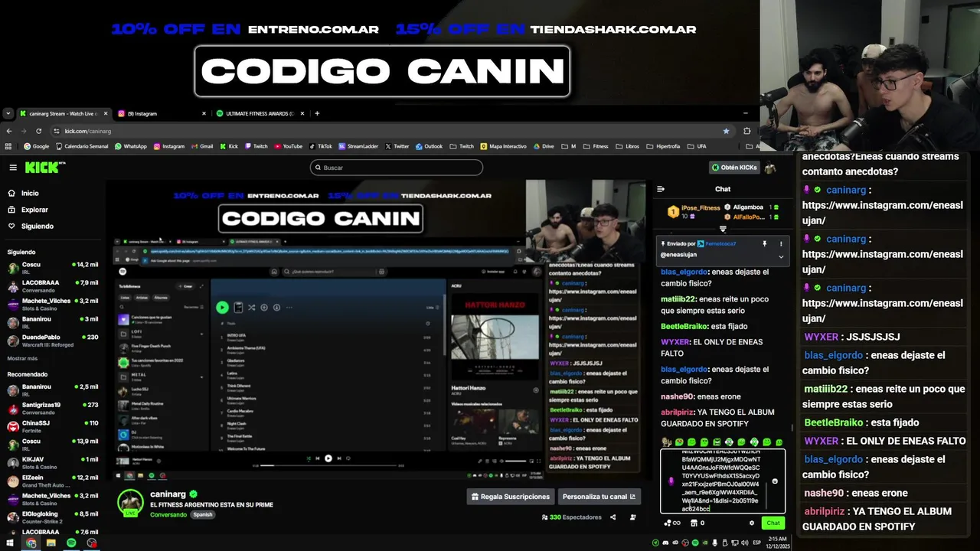Reload the current page
This screenshot has height=551, width=980.
point(38,131)
